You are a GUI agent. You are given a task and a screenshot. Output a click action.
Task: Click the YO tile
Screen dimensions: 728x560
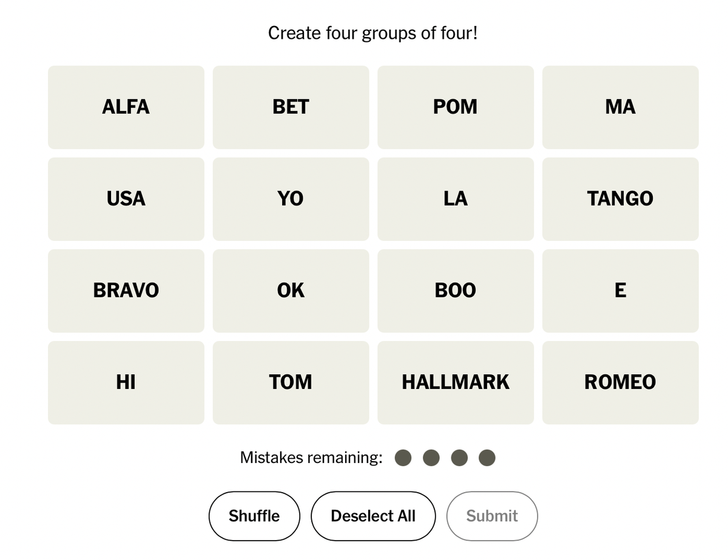tap(291, 199)
